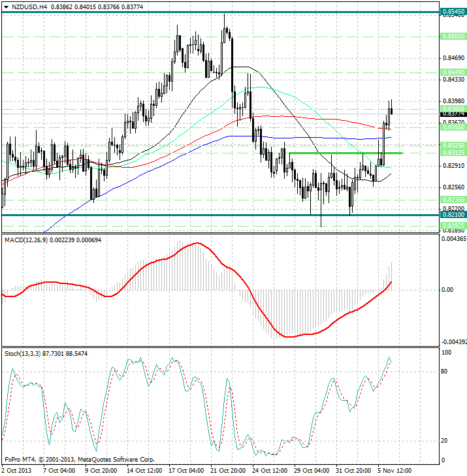Select the MACD 0.00 zero level label
Screen dimensions: 467x476
click(447, 290)
